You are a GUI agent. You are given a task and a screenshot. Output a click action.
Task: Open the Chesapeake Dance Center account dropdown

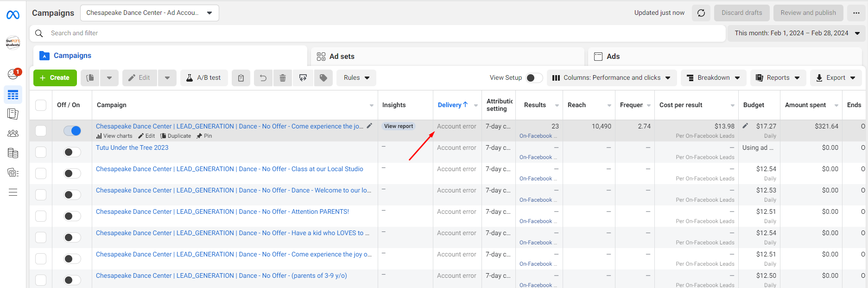(149, 13)
